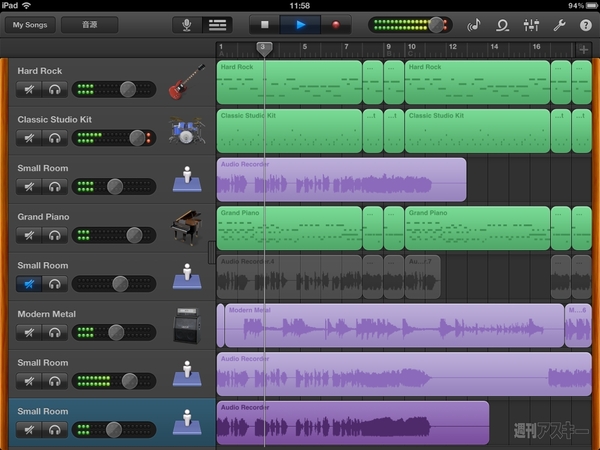Switch to the tracks view button

pyautogui.click(x=216, y=24)
